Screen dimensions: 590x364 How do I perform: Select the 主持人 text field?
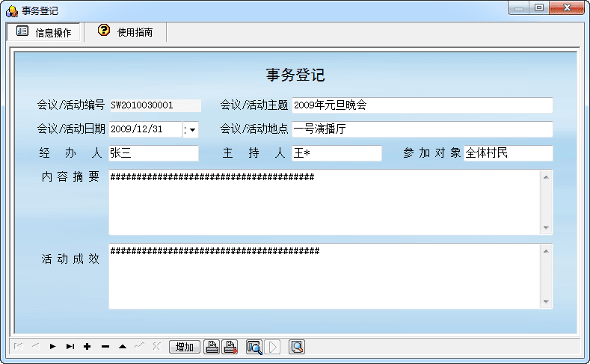(336, 153)
